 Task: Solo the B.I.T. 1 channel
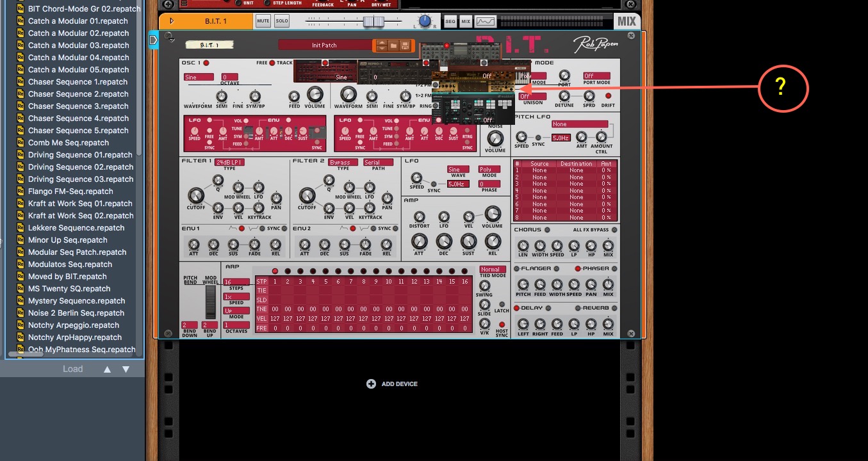pyautogui.click(x=282, y=21)
